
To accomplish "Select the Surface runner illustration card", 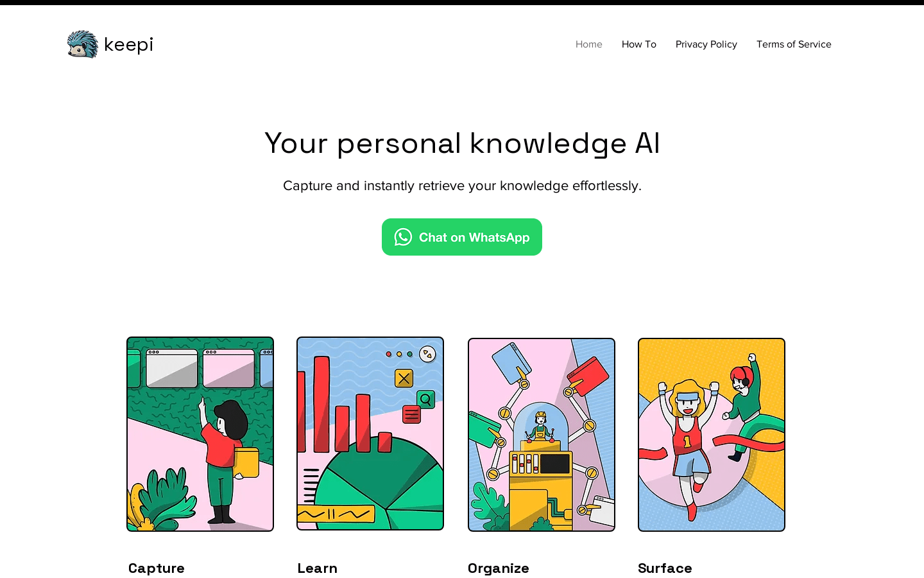I will click(712, 435).
